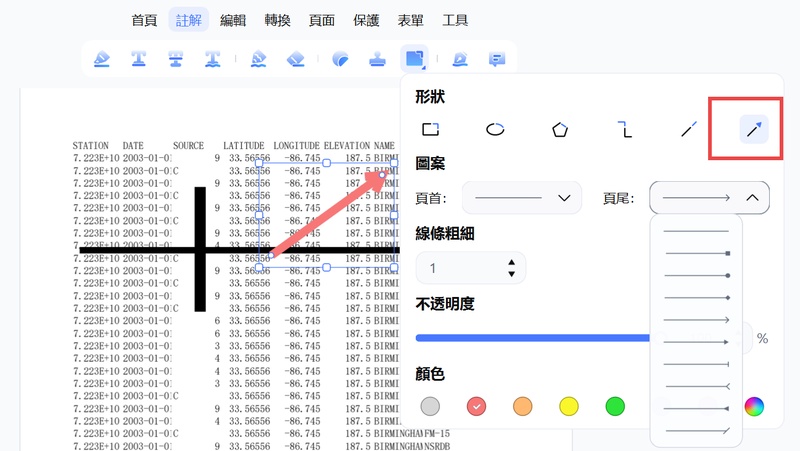Screen dimensions: 800x451
Task: Increase line thickness with up arrow
Action: [511, 262]
